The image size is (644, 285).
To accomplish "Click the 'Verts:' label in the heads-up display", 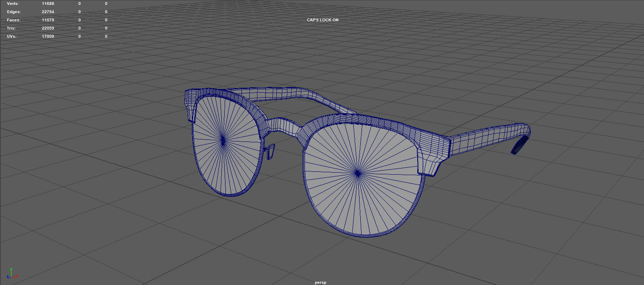I will pos(13,4).
